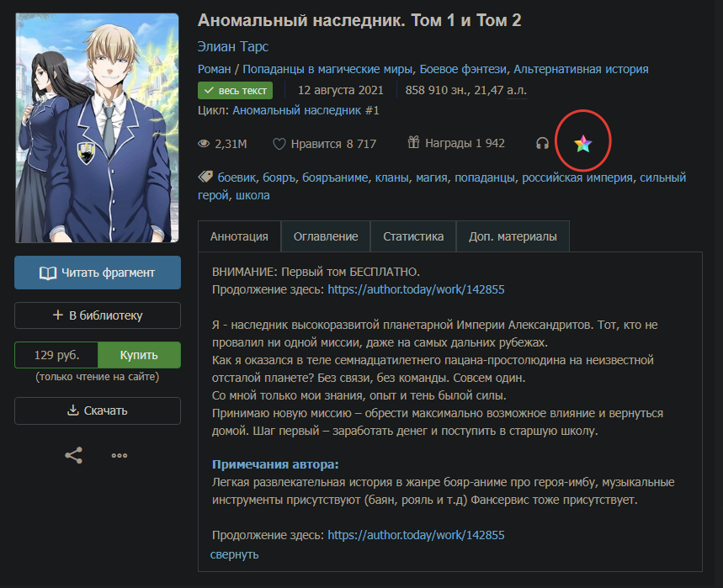This screenshot has width=723, height=588.
Task: Click the share icon below Скачать
Action: (74, 455)
